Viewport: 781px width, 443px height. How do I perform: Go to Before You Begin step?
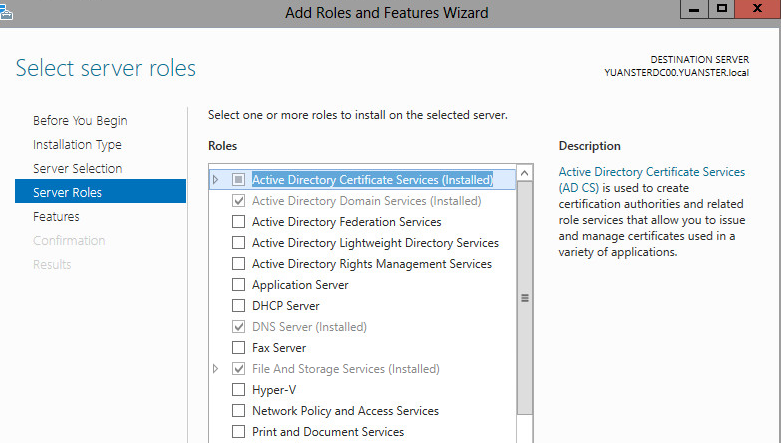[80, 121]
